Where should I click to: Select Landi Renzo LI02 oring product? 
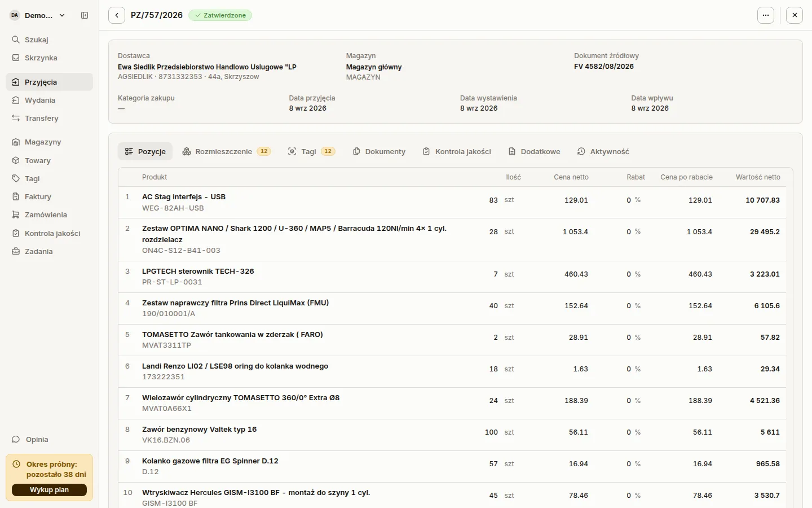tap(235, 366)
